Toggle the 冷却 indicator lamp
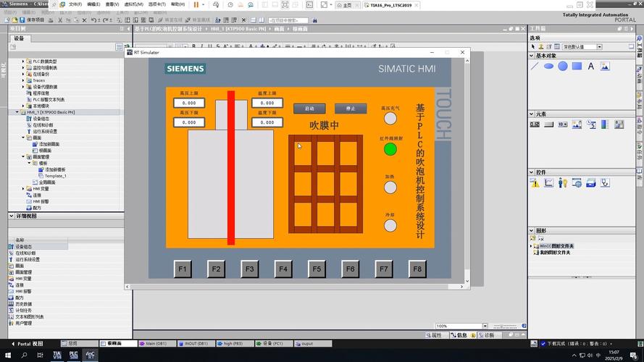Image resolution: width=644 pixels, height=362 pixels. click(x=390, y=225)
